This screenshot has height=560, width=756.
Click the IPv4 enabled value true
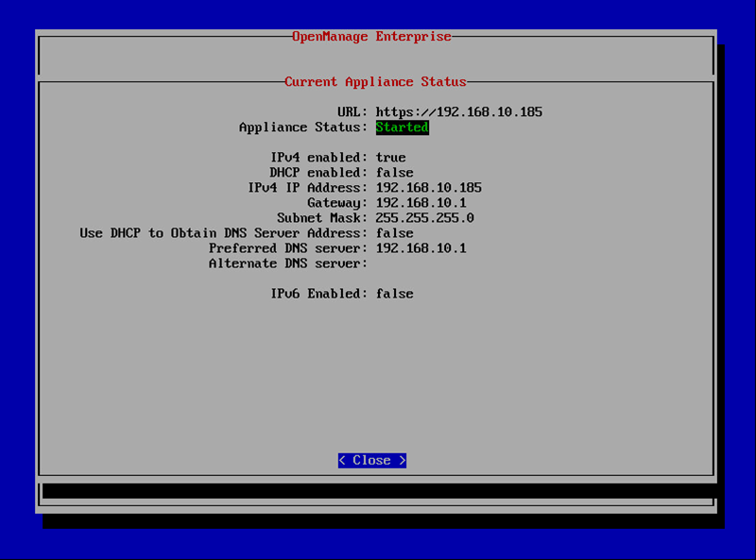tap(390, 158)
